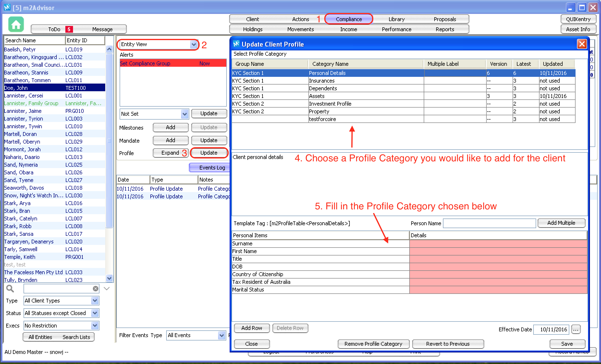Viewport: 601px width, 364px height.
Task: Switch to the Compliance tab
Action: click(349, 19)
